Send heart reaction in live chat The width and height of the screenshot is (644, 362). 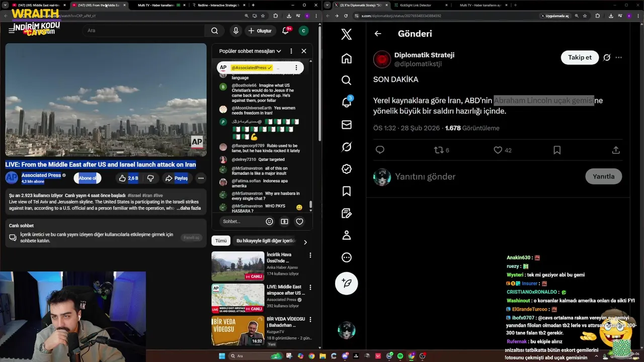[299, 221]
